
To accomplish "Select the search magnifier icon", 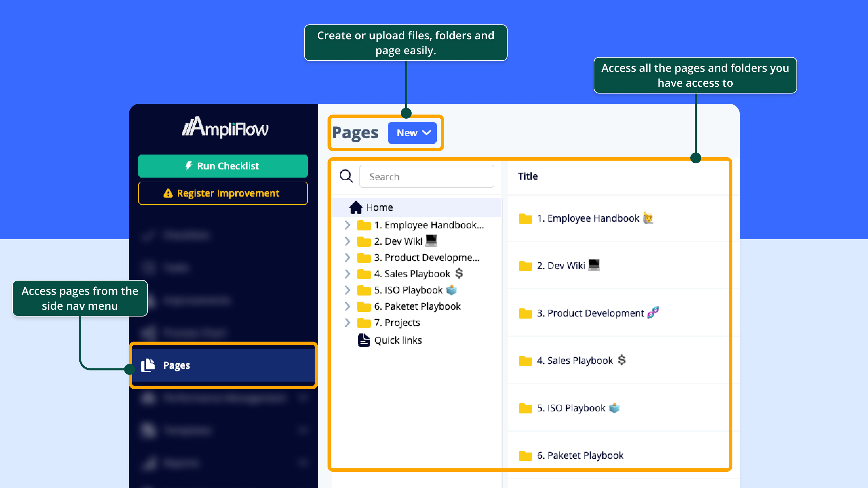I will click(x=346, y=176).
